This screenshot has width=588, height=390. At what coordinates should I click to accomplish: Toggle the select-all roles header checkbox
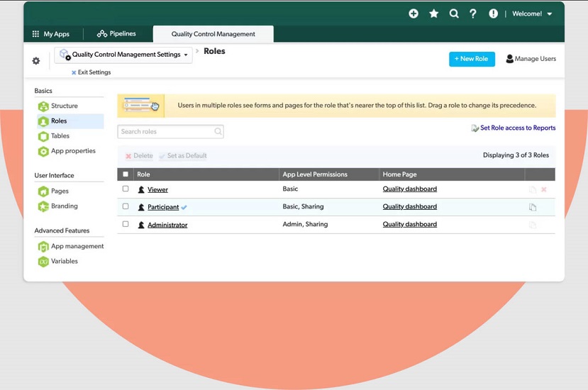(x=126, y=174)
